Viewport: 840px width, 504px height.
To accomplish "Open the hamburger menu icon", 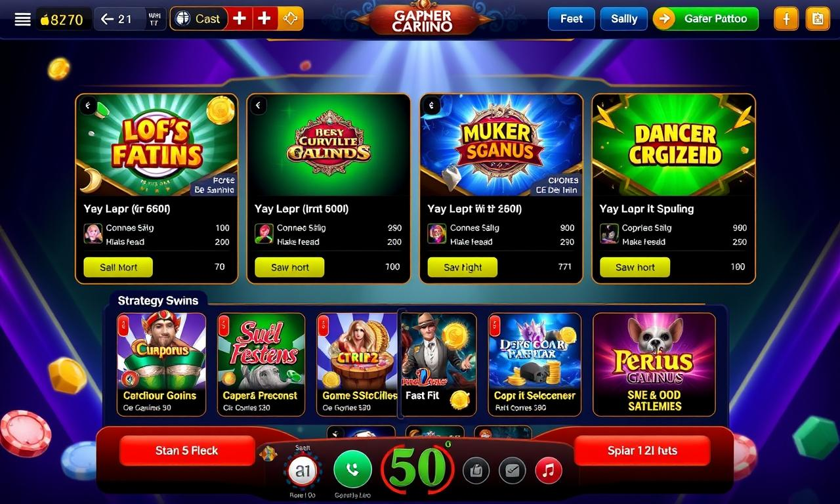I will click(22, 19).
